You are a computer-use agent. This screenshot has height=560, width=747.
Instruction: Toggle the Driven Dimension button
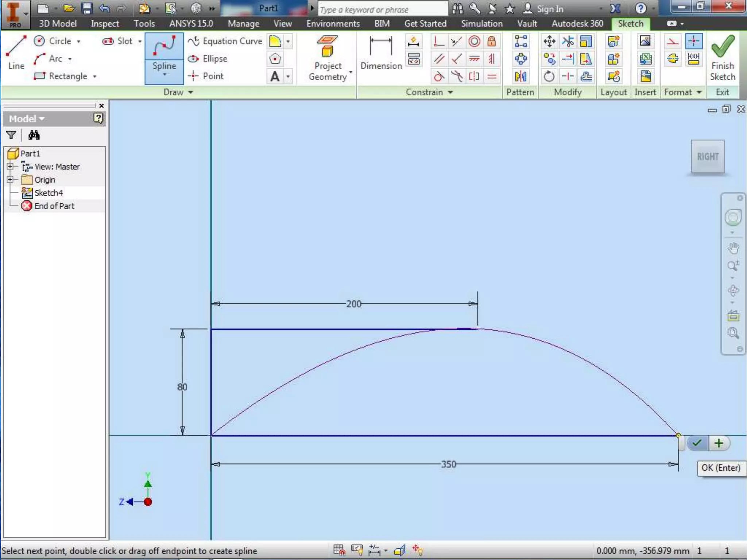[x=693, y=59]
